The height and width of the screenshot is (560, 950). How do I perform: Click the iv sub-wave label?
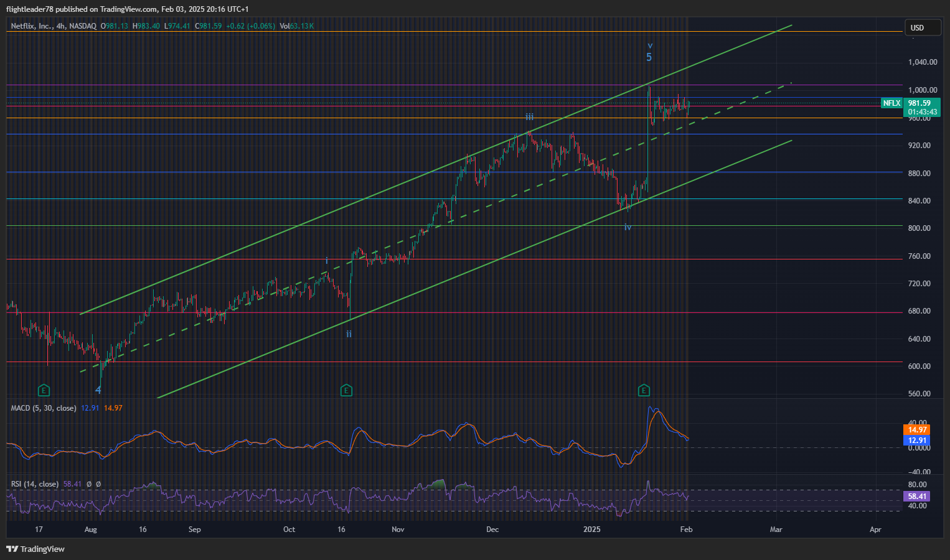[x=628, y=228]
